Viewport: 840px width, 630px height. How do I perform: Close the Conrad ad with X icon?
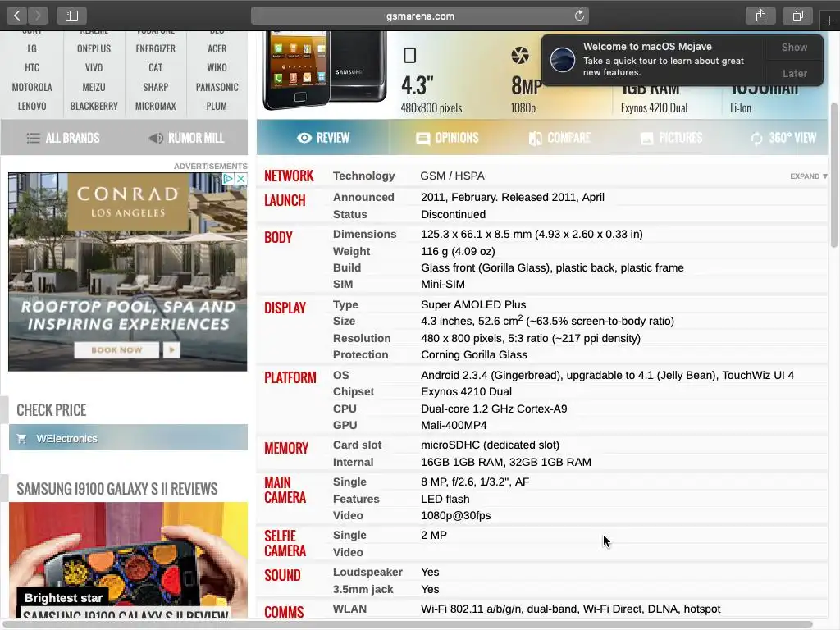(x=241, y=178)
